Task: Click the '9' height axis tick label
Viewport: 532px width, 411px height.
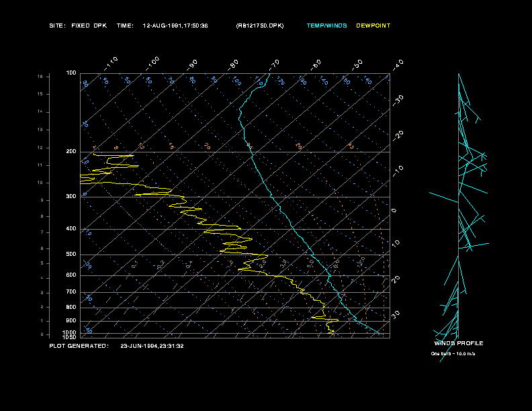Action: coord(42,200)
